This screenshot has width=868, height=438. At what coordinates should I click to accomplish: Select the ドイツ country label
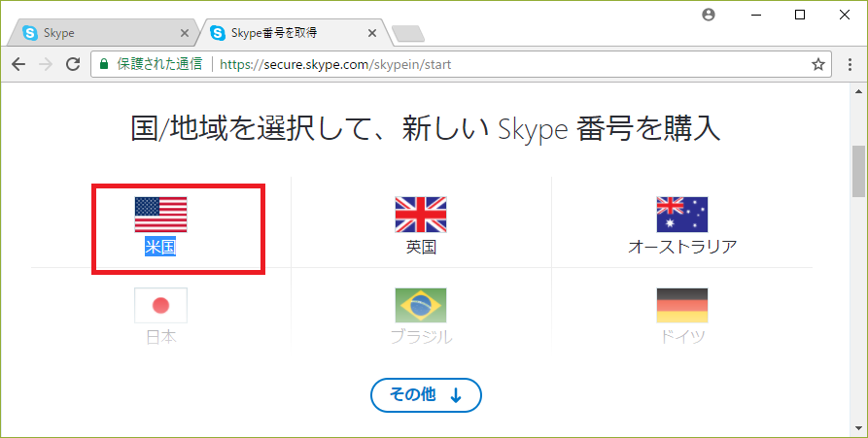pos(682,337)
